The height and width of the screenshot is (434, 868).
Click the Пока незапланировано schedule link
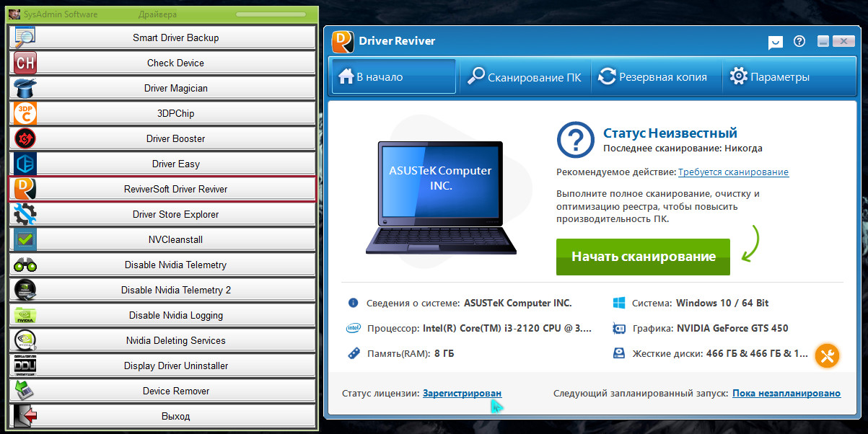pos(786,393)
